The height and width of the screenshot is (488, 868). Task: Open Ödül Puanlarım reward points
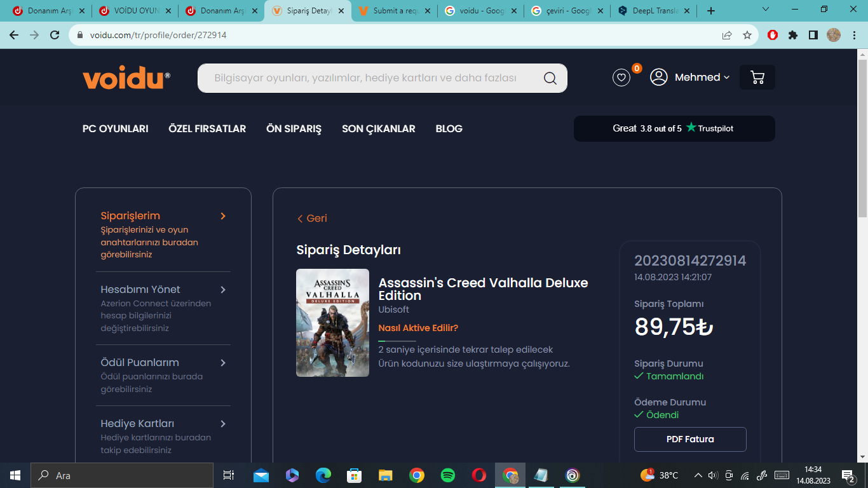click(140, 363)
